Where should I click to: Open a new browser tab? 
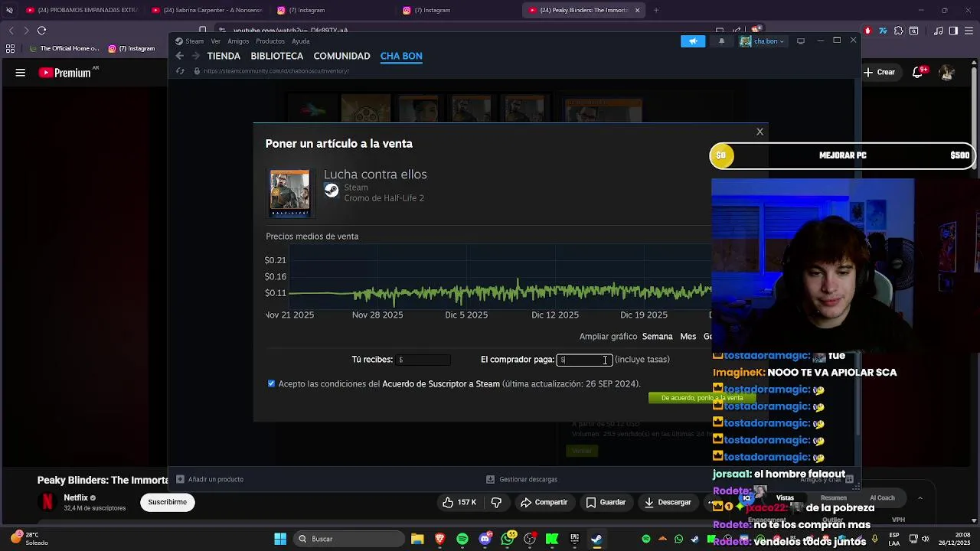[656, 10]
